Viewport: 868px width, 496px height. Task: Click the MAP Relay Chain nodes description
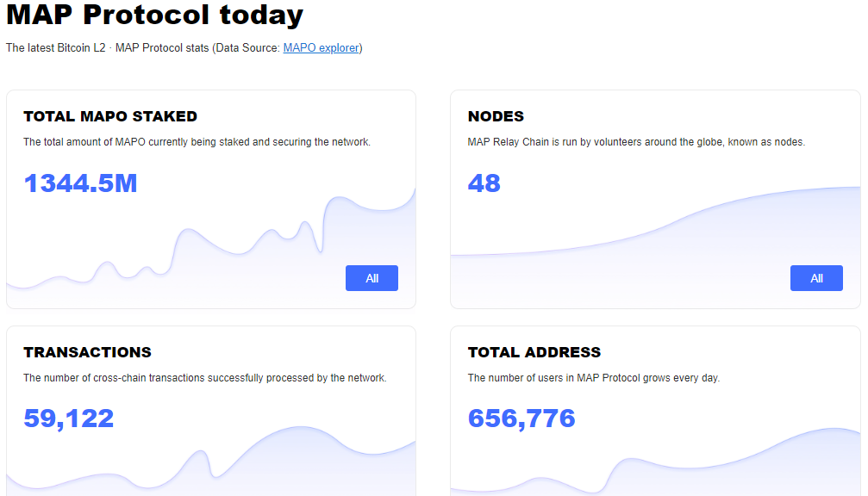coord(636,142)
